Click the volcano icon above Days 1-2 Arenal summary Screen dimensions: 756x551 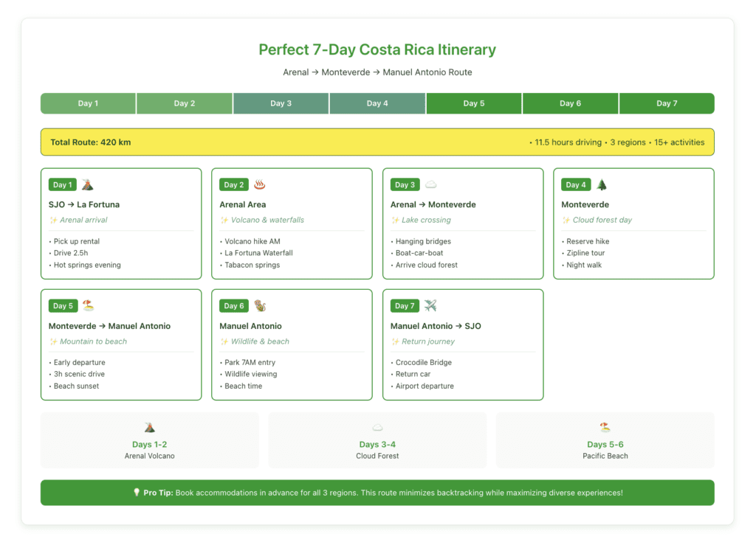point(150,426)
